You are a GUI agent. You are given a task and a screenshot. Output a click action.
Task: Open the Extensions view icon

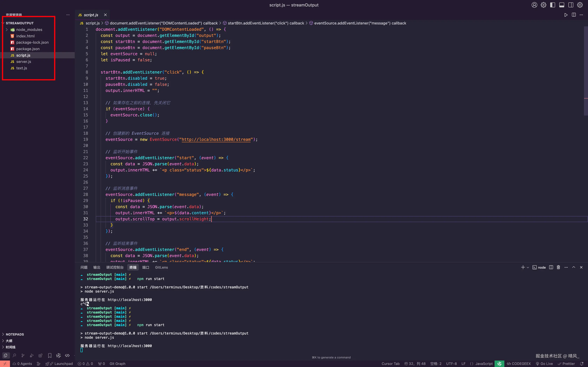pos(40,356)
